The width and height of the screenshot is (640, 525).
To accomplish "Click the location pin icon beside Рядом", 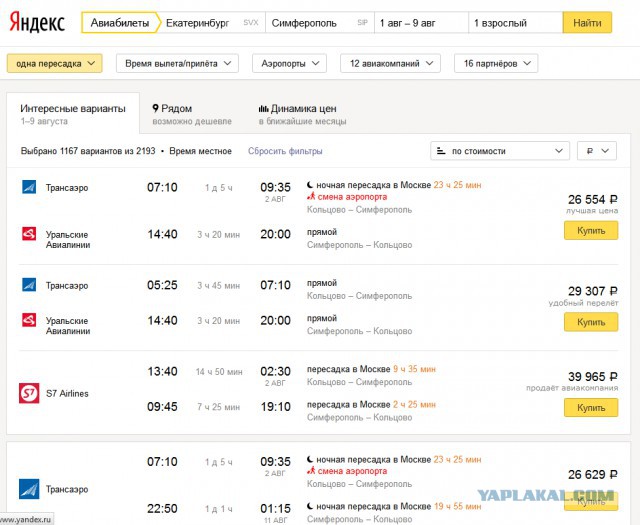I will [x=156, y=108].
